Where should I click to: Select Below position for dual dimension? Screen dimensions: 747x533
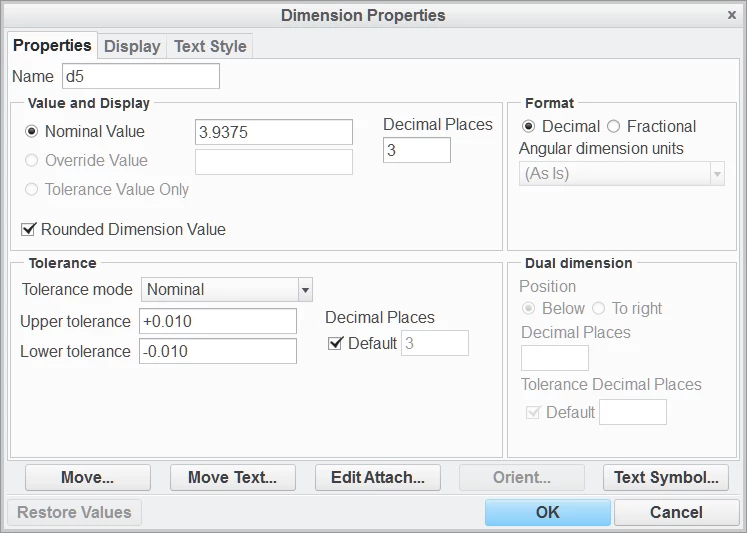(528, 309)
